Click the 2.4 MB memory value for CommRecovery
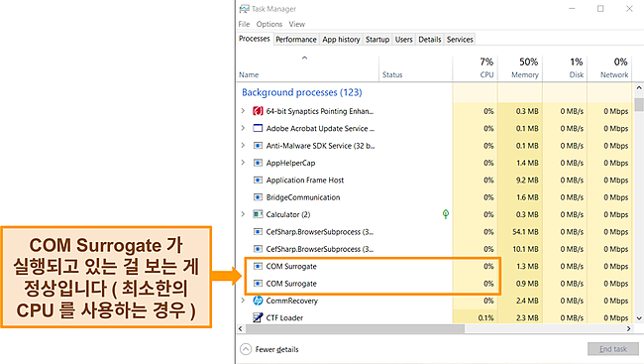The width and height of the screenshot is (644, 364). tap(527, 301)
